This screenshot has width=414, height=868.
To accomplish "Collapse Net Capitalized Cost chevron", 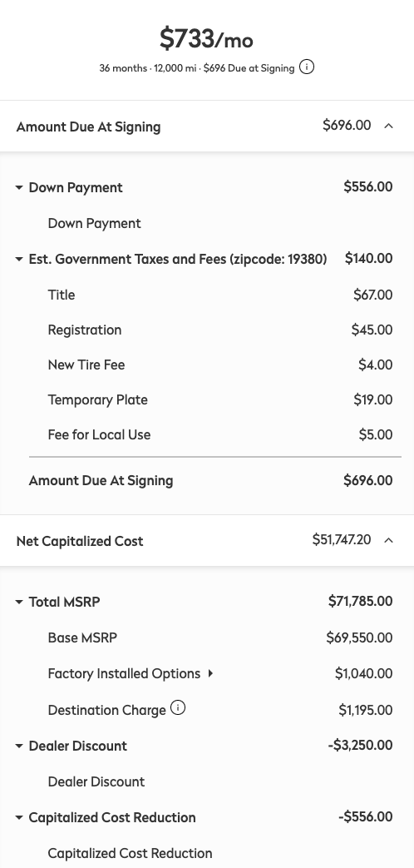I will [388, 540].
